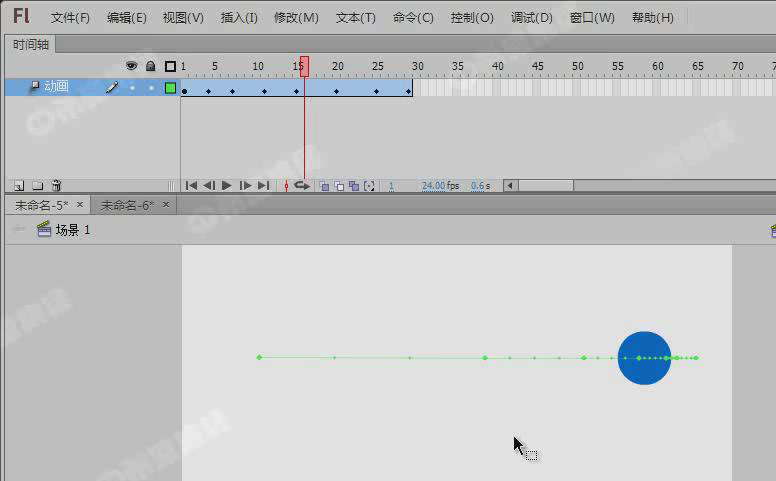Click the New Folder icon in timeline

click(37, 186)
